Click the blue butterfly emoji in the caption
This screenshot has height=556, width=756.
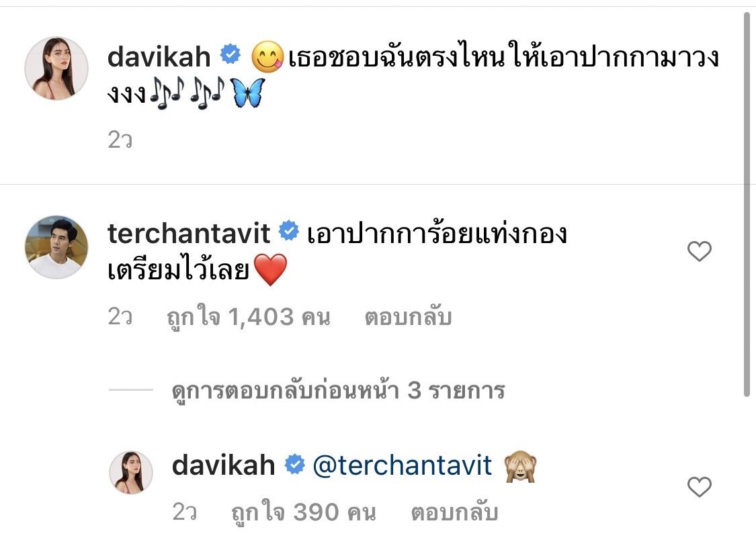pyautogui.click(x=248, y=93)
